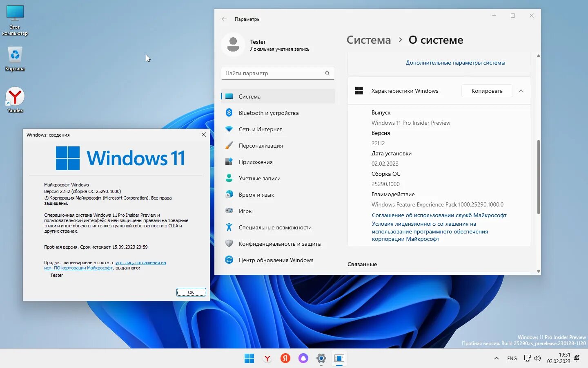
Task: Open Специальные возможности section
Action: (278, 227)
